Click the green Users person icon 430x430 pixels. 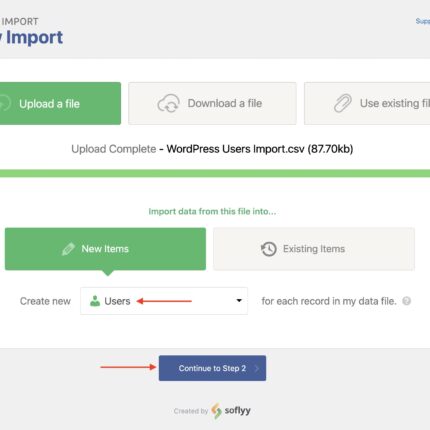click(x=95, y=301)
